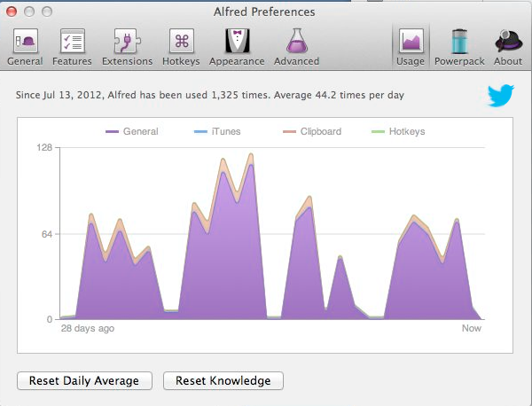Open the Hotkeys command-key pane
The width and height of the screenshot is (532, 406).
coord(181,47)
